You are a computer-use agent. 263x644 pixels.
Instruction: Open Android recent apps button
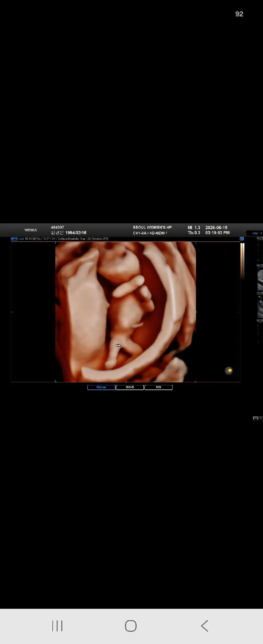57,626
